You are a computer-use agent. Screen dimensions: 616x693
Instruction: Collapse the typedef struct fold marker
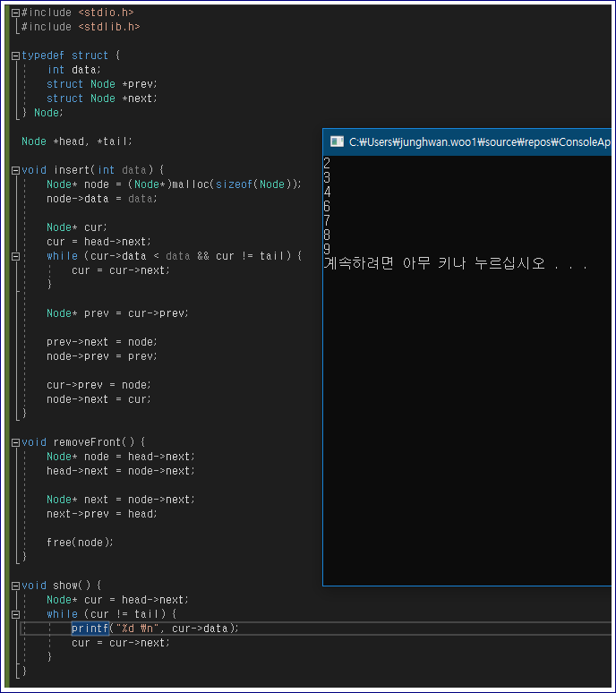pyautogui.click(x=15, y=56)
